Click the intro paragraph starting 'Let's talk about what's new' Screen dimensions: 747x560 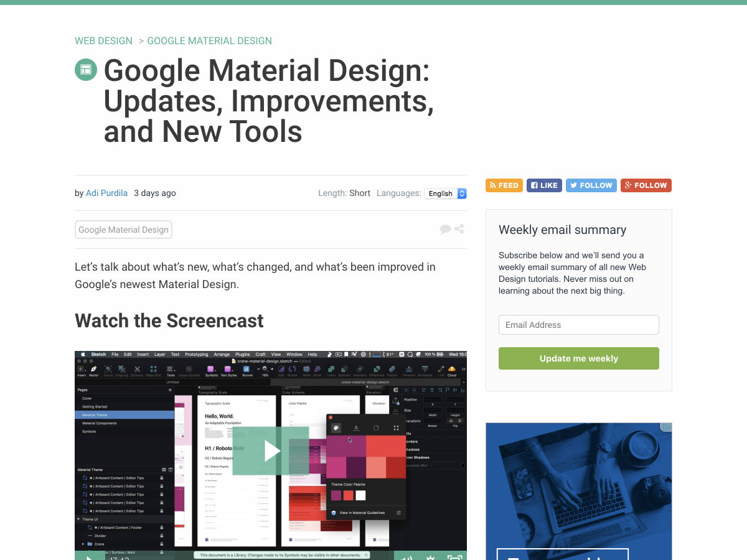click(255, 276)
